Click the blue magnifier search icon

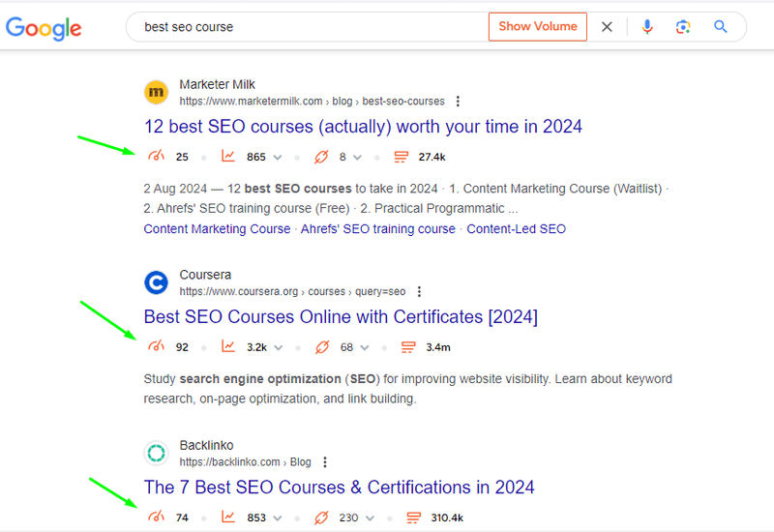click(720, 27)
